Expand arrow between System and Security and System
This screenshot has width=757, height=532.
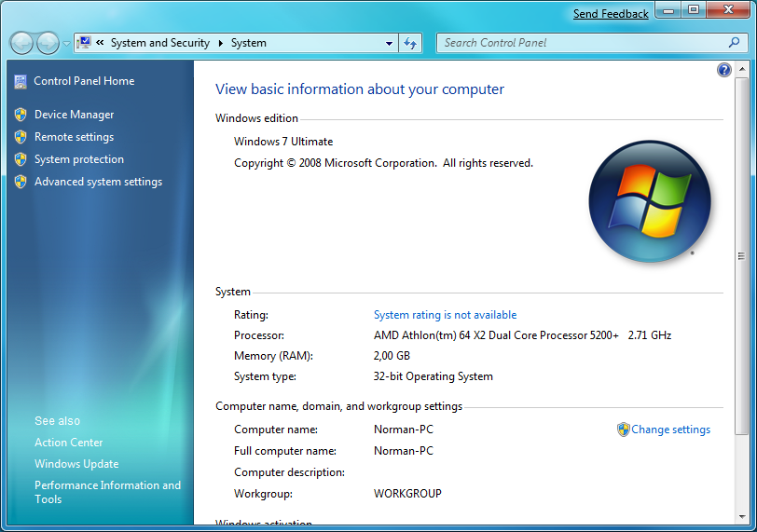[221, 43]
